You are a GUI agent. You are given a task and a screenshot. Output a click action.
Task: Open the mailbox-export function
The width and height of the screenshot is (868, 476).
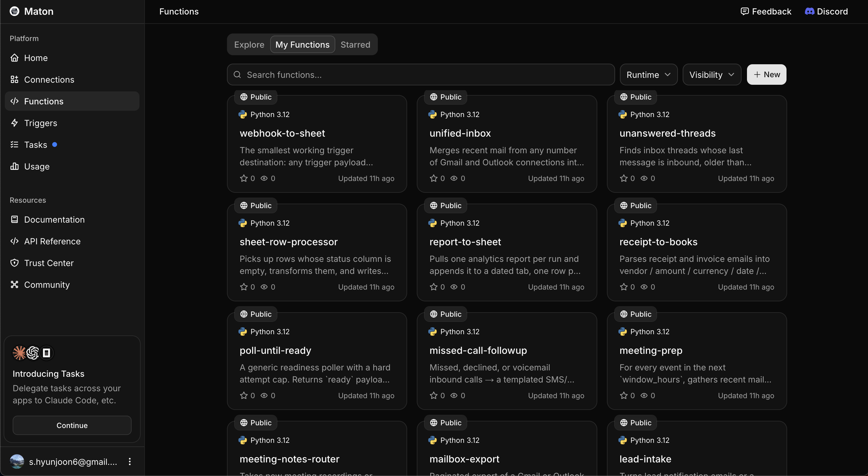pyautogui.click(x=507, y=449)
